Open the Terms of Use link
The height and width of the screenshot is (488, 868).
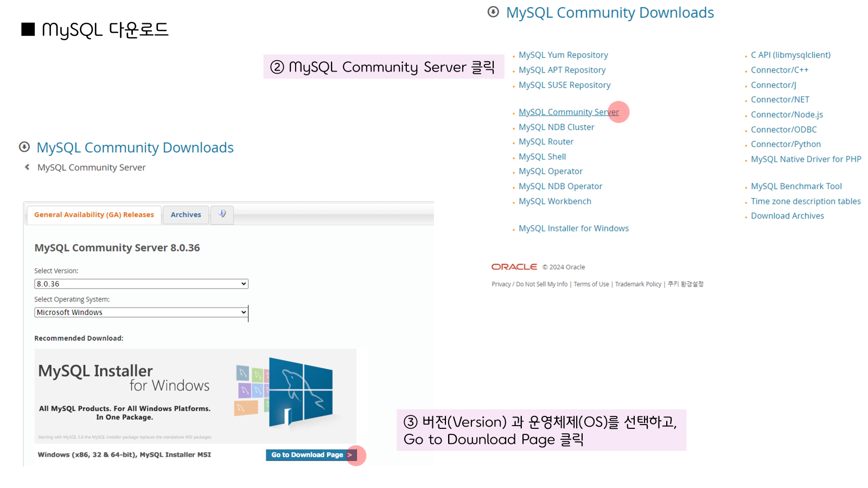pyautogui.click(x=591, y=284)
